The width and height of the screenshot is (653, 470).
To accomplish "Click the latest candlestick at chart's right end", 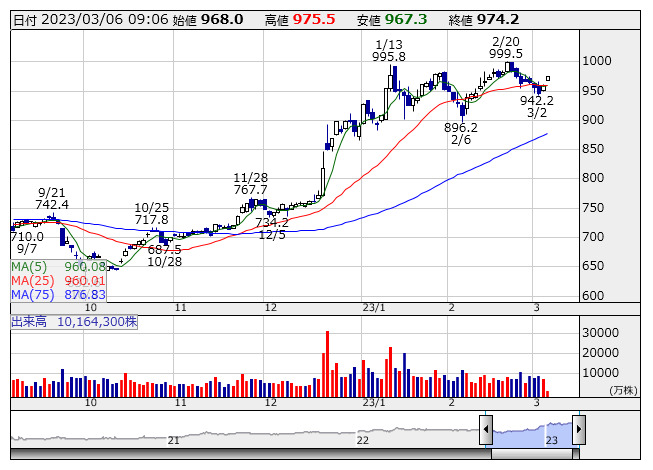I will pos(548,78).
